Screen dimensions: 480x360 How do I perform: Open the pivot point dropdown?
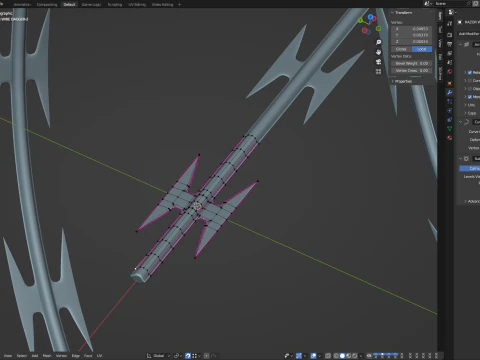178,356
